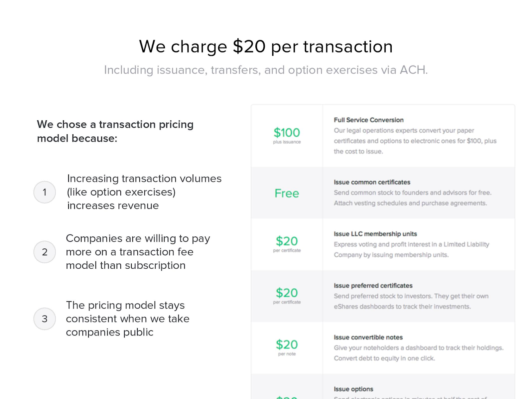Screen dimensions: 532x399
Task: Click the number 3 circle badge
Action: 45,319
